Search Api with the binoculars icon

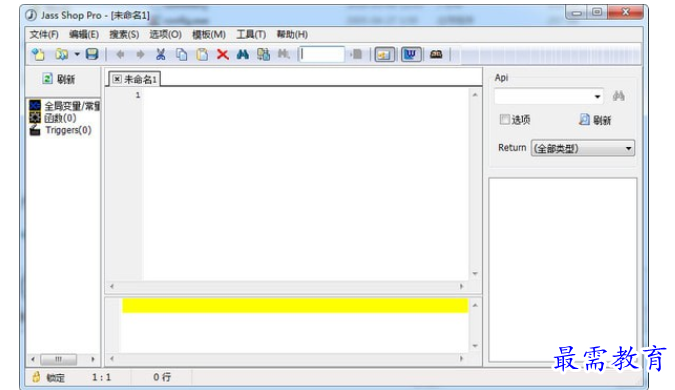pos(619,96)
